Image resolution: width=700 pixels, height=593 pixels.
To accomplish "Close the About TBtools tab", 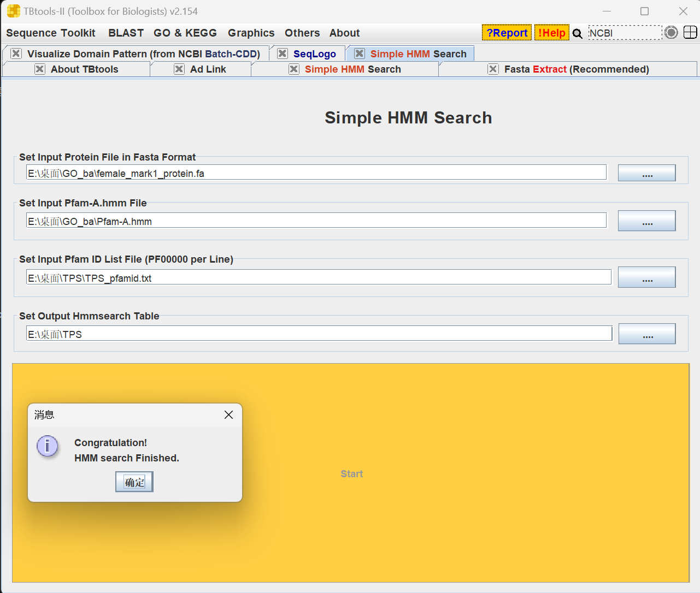I will (40, 69).
